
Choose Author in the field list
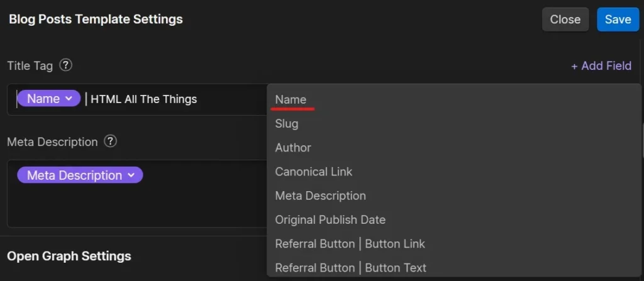(293, 148)
